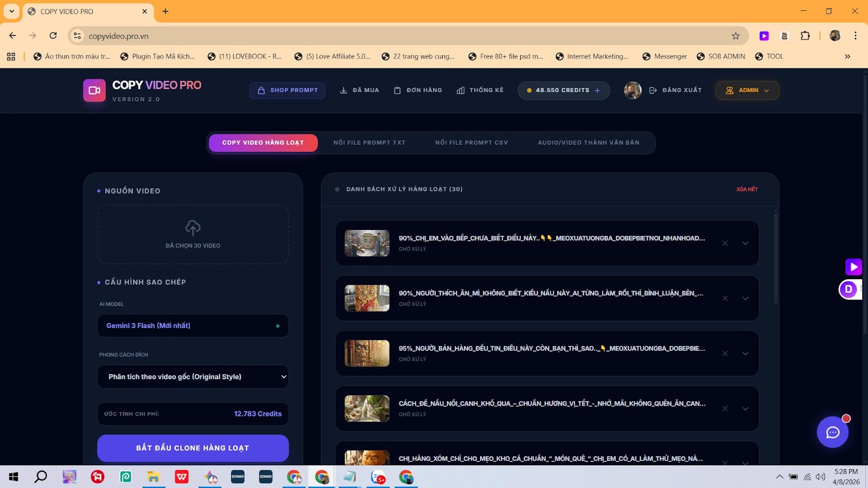Open Thống Kê statistics page
Image resolution: width=868 pixels, height=488 pixels.
tap(480, 91)
